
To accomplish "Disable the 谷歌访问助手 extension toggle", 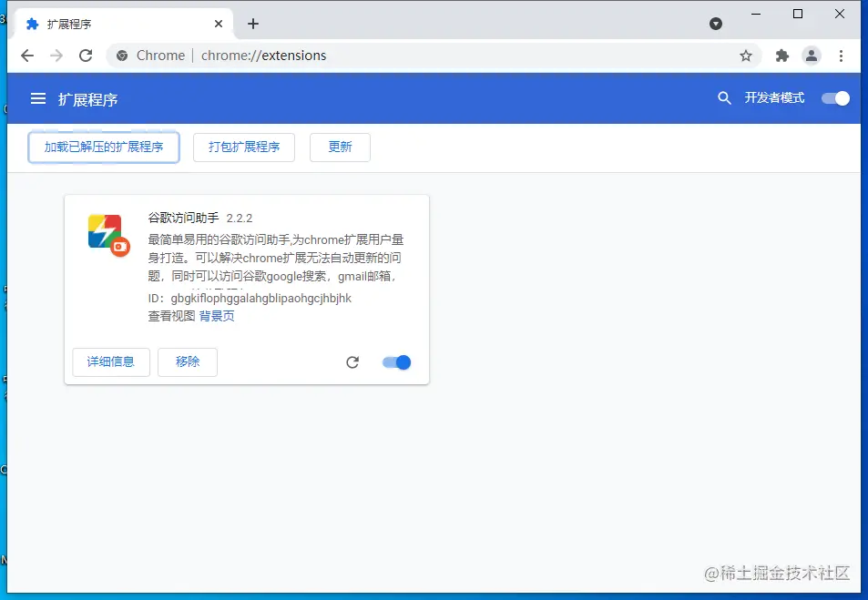I will point(396,362).
